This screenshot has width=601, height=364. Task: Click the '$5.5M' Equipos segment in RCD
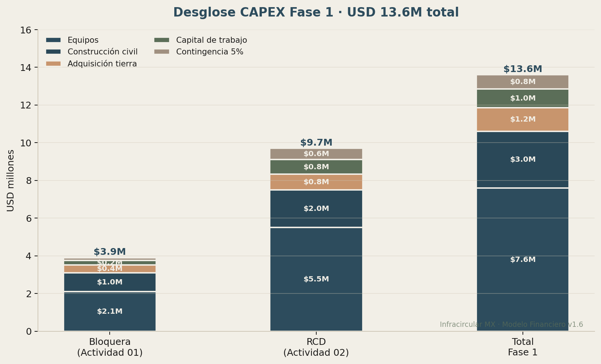tap(316, 279)
